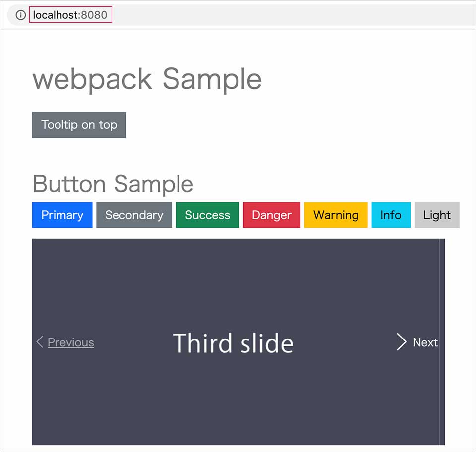The image size is (476, 452).
Task: Click the Warning button
Action: 335,215
